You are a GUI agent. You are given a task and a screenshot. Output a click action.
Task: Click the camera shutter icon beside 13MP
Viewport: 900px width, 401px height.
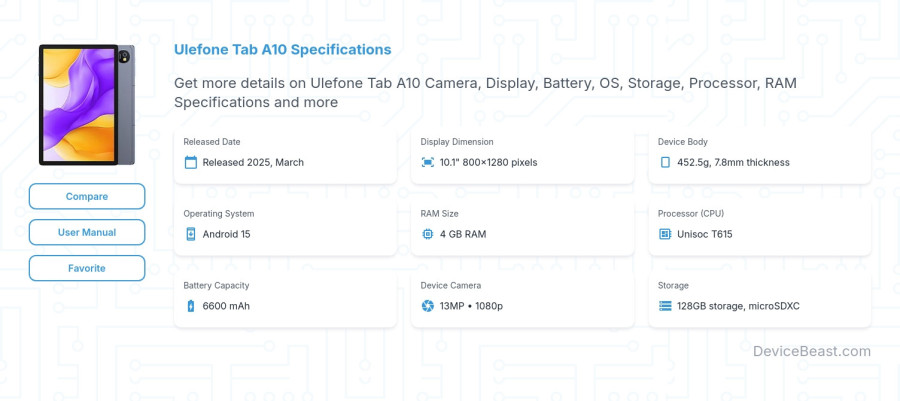pos(428,306)
